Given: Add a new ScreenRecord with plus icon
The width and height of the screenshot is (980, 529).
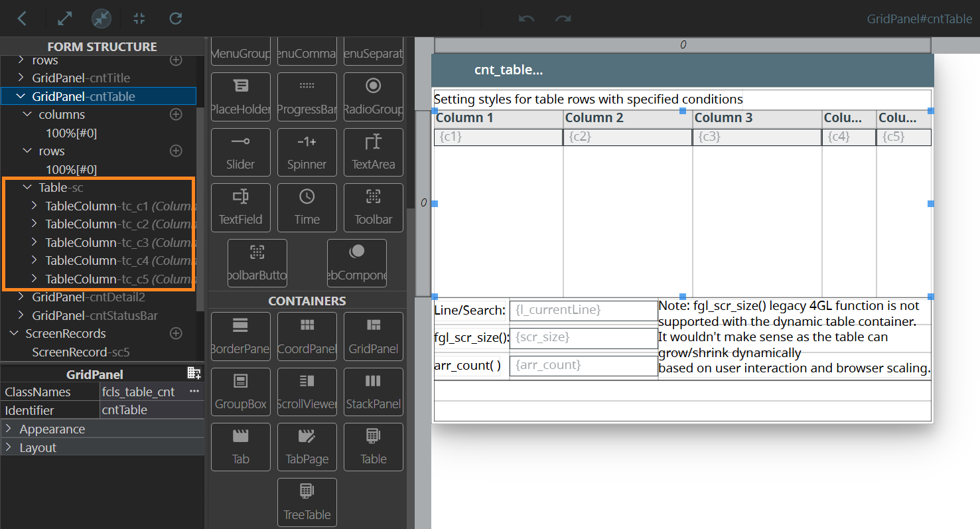Looking at the screenshot, I should (x=176, y=333).
